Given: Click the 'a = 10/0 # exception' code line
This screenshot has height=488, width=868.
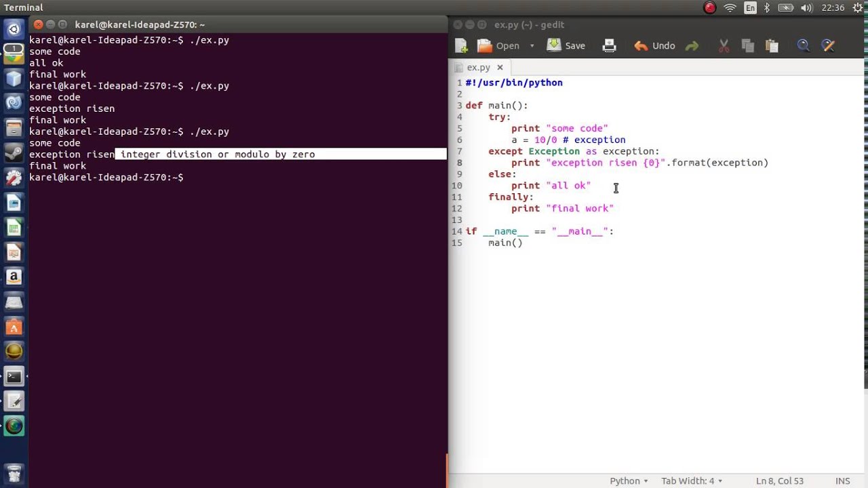Looking at the screenshot, I should click(568, 140).
